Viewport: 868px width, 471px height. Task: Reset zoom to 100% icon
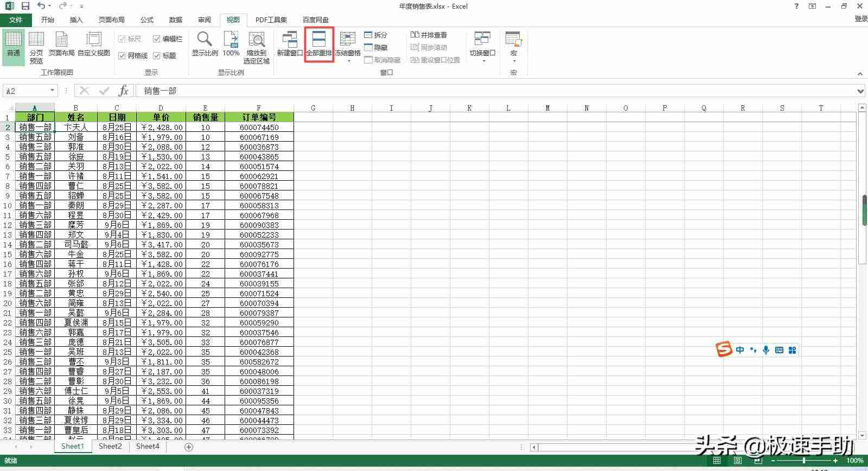pyautogui.click(x=231, y=44)
